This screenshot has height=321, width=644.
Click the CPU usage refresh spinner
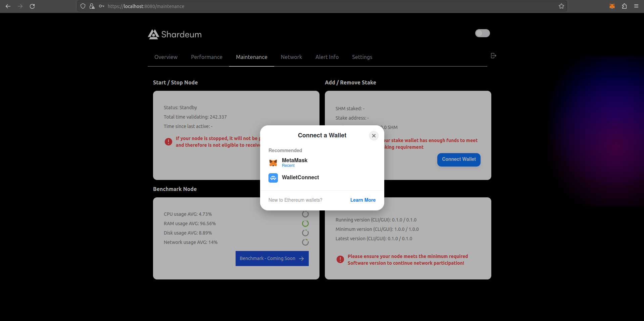click(305, 214)
